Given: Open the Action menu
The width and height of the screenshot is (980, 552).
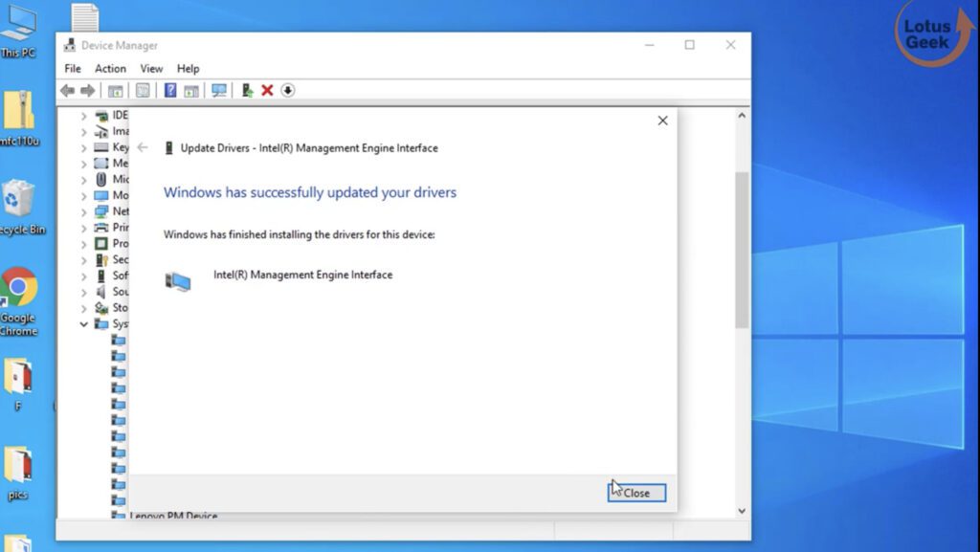Looking at the screenshot, I should pyautogui.click(x=110, y=69).
